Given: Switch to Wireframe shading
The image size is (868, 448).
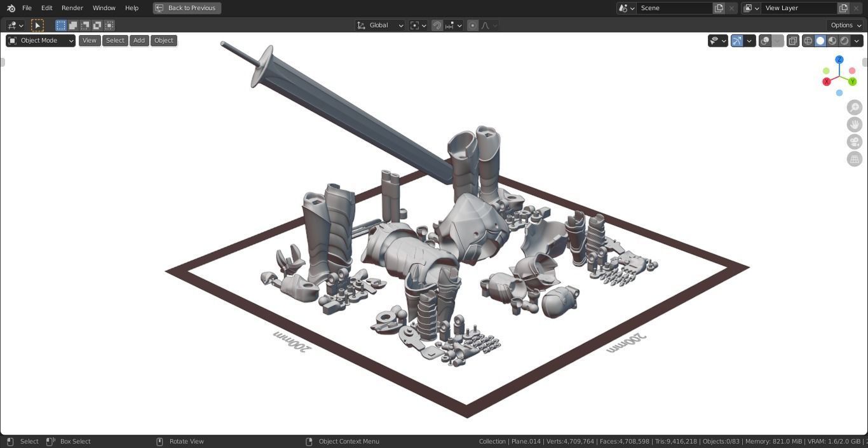Looking at the screenshot, I should coord(808,41).
